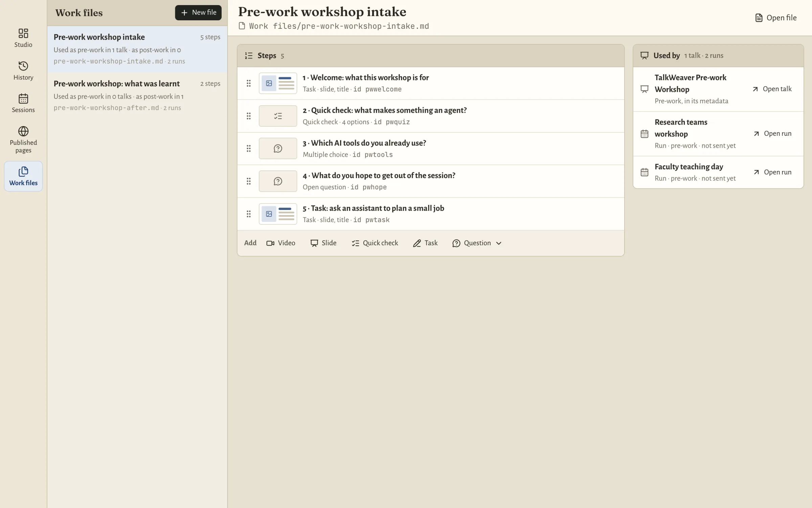The width and height of the screenshot is (812, 508).
Task: Click file path pre-work-workshop-intake.md in header
Action: point(339,26)
